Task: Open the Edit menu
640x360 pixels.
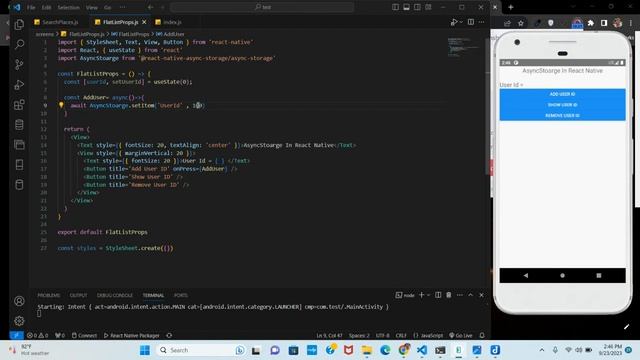Action: point(47,7)
